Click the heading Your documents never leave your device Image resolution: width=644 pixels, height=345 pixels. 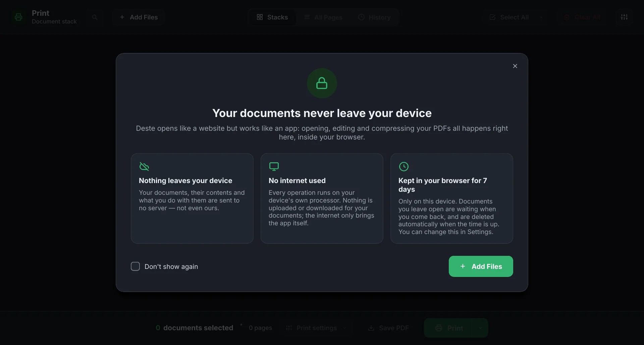pos(322,113)
